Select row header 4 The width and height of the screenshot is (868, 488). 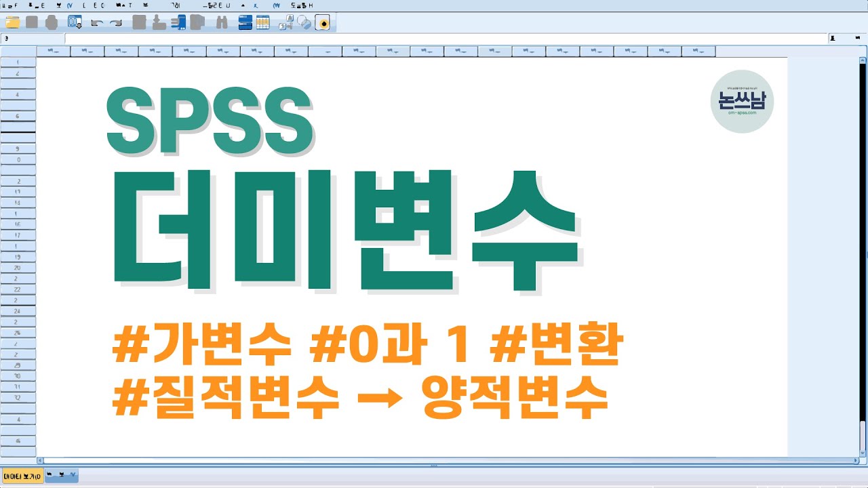[x=18, y=96]
